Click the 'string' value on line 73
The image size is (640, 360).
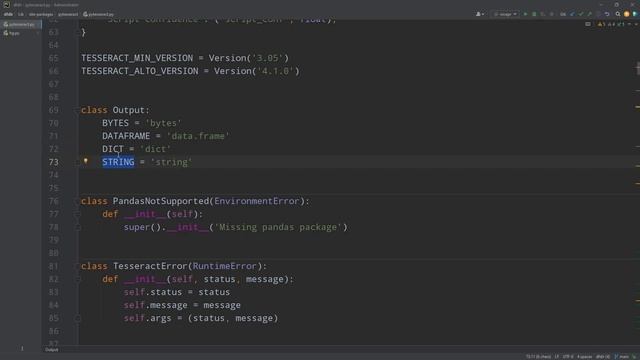click(171, 162)
